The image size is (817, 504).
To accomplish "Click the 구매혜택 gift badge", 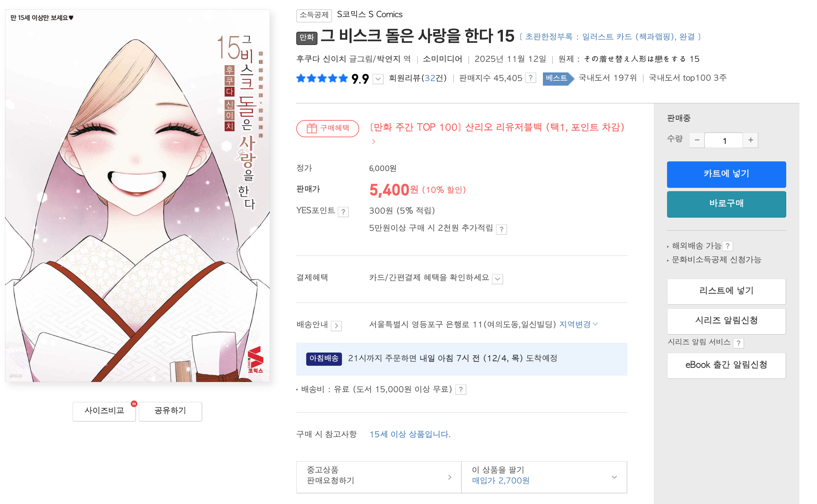I will coord(327,128).
